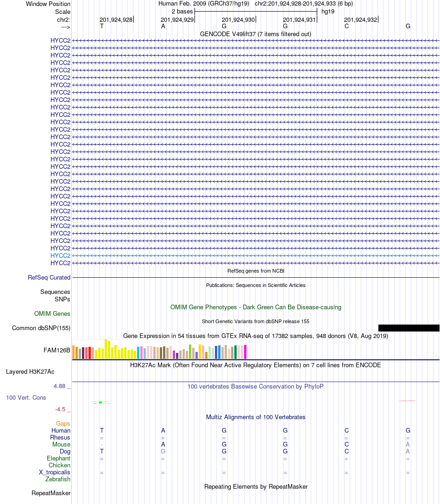Click the Zebrafish alignment row label
The width and height of the screenshot is (440, 504).
click(x=58, y=479)
